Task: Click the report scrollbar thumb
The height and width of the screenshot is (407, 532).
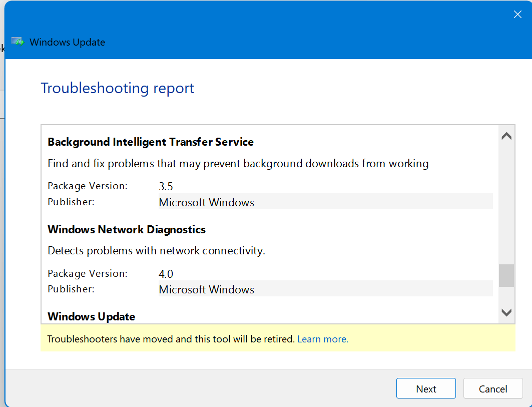Action: pyautogui.click(x=506, y=276)
